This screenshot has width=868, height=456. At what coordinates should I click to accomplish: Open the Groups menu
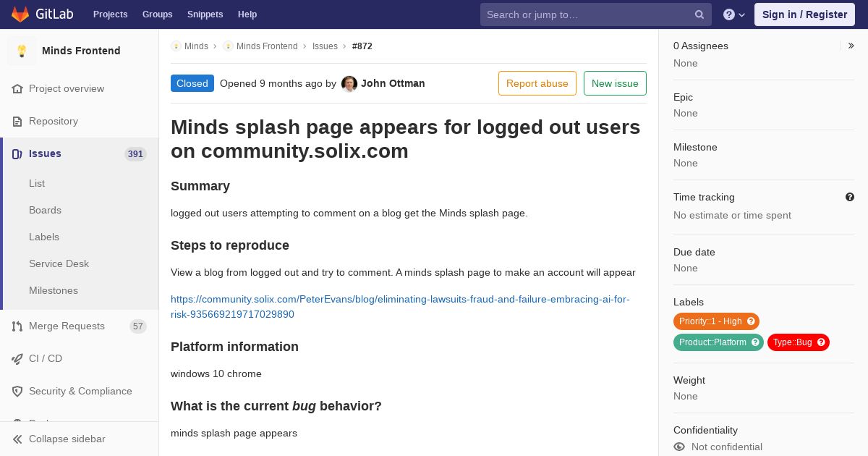(158, 14)
